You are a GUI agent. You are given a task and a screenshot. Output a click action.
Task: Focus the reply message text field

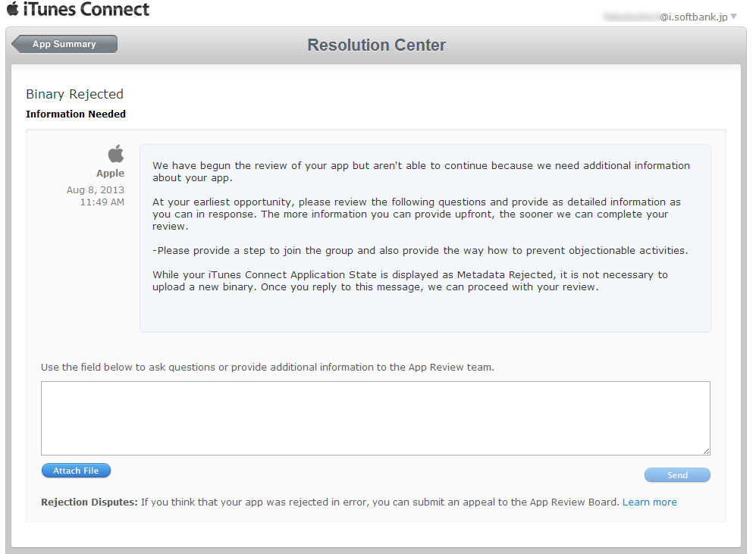[x=375, y=418]
